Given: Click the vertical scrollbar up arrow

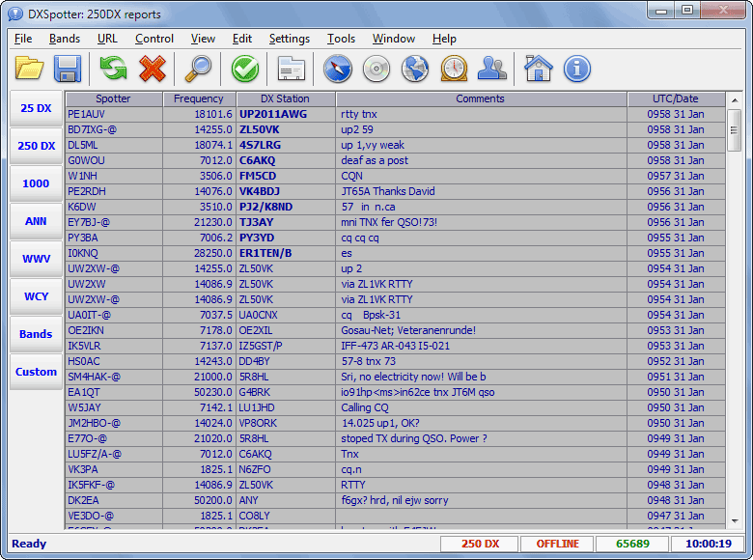Looking at the screenshot, I should point(734,99).
